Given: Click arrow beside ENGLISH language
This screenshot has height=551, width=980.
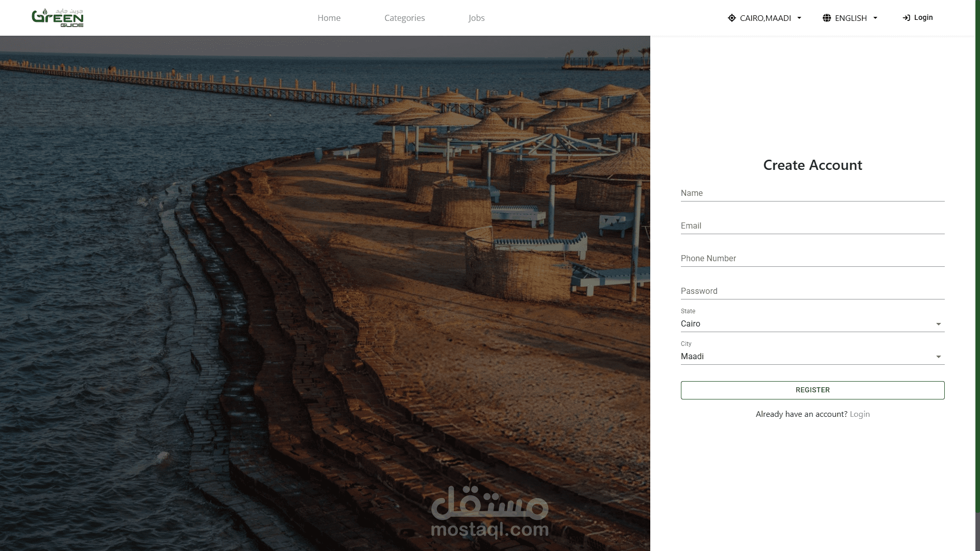Looking at the screenshot, I should click(875, 18).
